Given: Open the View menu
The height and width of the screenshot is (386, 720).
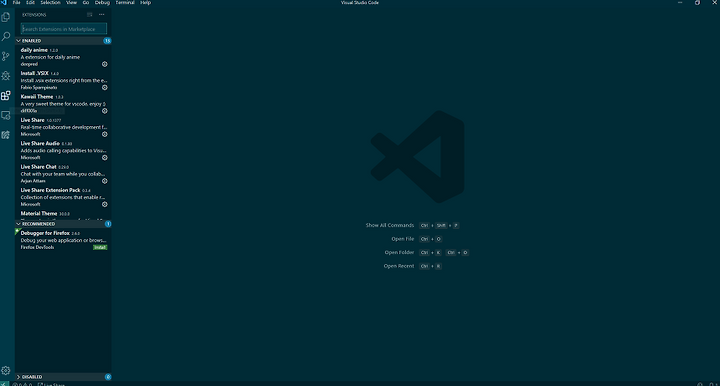Looking at the screenshot, I should (72, 2).
